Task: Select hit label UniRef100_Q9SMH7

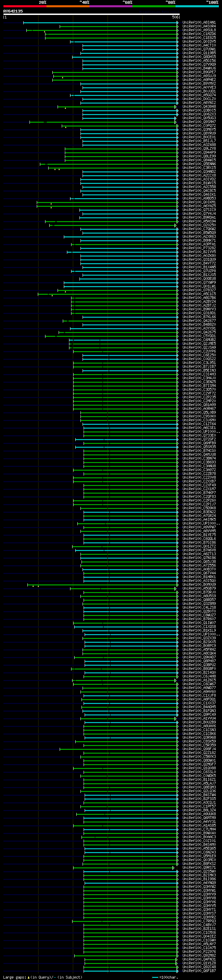Action: [x=199, y=122]
